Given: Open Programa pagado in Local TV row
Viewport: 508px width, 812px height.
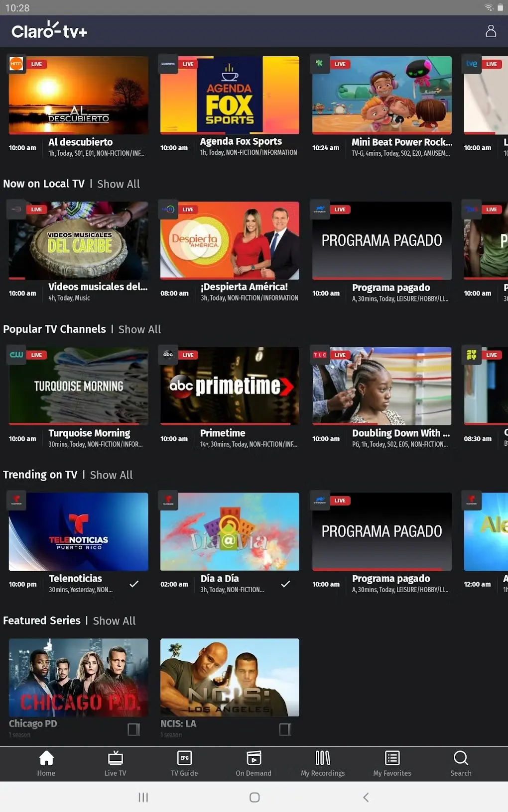Looking at the screenshot, I should [x=382, y=240].
